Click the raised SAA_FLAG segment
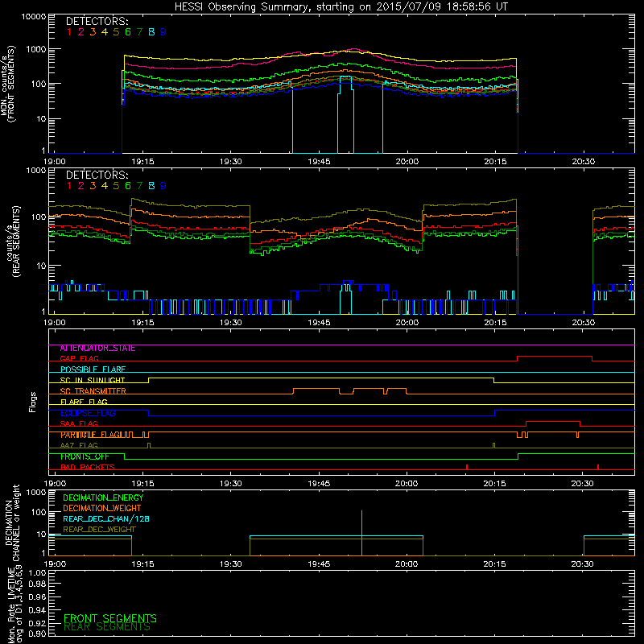This screenshot has height=644, width=644. pos(553,422)
